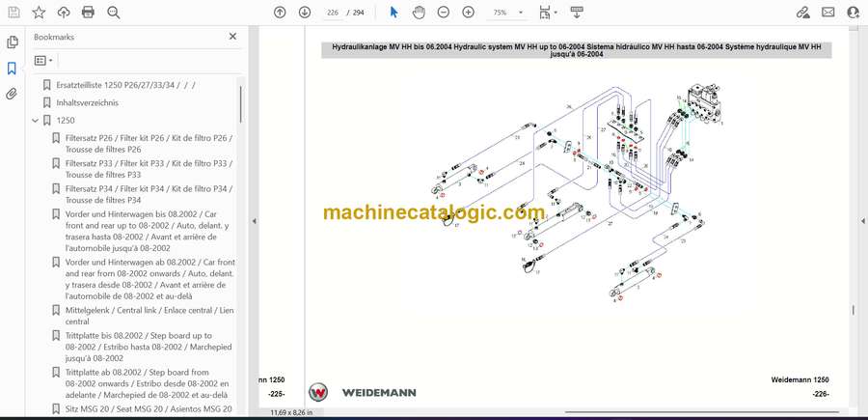Open the Filtersatz P34 bookmark
Screen dimensions: 868x420
pos(149,194)
